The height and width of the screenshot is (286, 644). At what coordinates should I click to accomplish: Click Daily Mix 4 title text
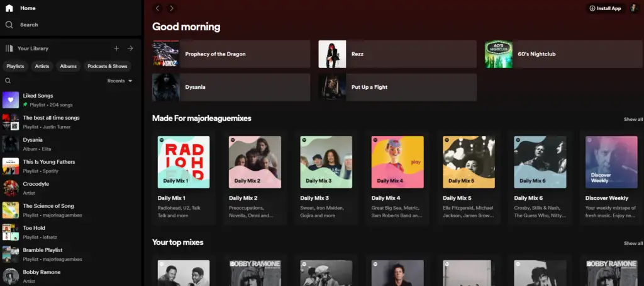point(386,198)
